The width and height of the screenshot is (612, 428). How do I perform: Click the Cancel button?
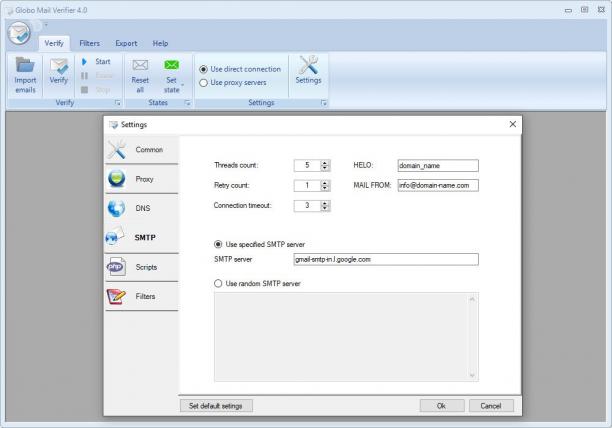pos(491,406)
